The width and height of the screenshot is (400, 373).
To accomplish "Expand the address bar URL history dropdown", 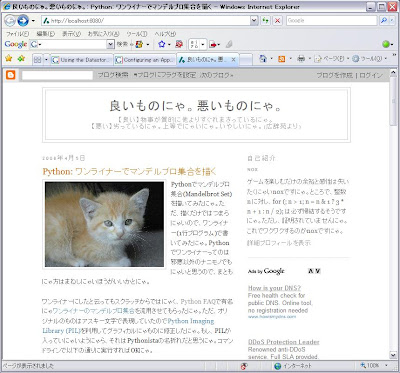I will tap(254, 21).
